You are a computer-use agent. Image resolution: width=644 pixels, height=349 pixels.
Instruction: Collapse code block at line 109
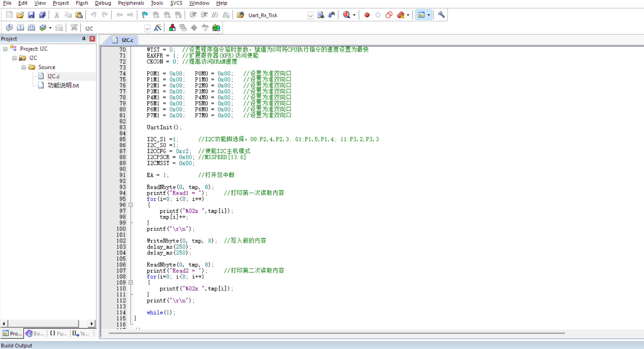[x=131, y=283]
